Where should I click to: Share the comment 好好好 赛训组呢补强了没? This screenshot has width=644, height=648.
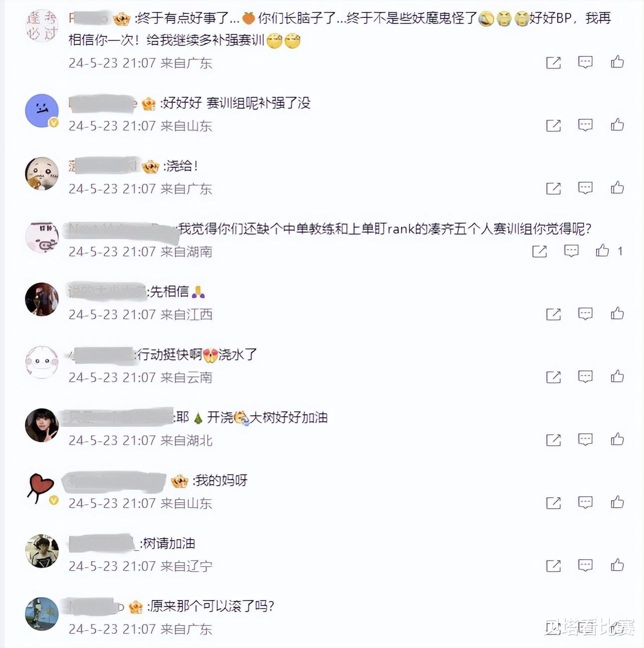pyautogui.click(x=553, y=125)
